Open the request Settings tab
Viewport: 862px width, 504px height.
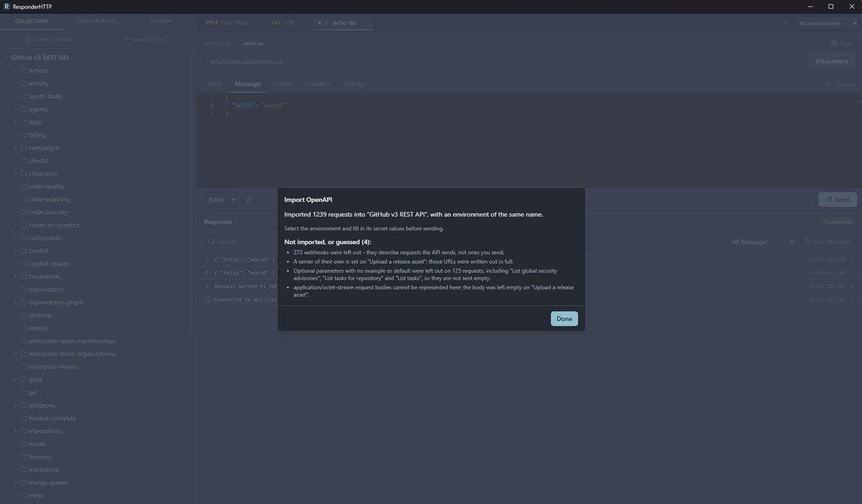tap(354, 84)
